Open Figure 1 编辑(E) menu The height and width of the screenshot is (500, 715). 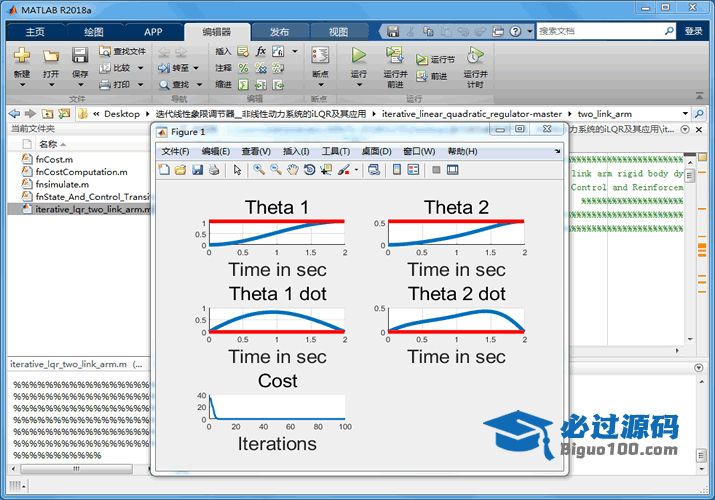[215, 151]
